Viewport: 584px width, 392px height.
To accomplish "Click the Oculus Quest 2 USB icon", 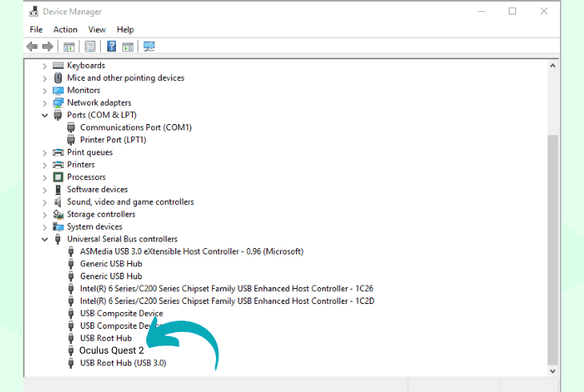I will click(x=70, y=350).
